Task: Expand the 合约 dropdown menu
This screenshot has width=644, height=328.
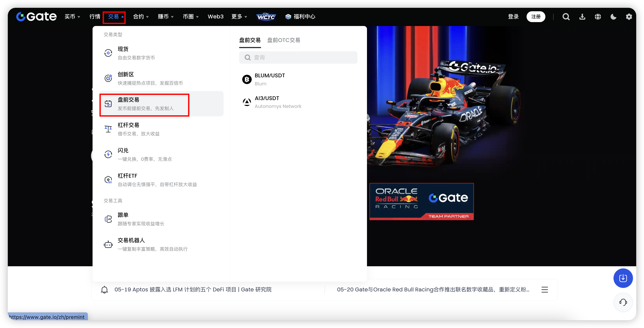Action: (141, 17)
